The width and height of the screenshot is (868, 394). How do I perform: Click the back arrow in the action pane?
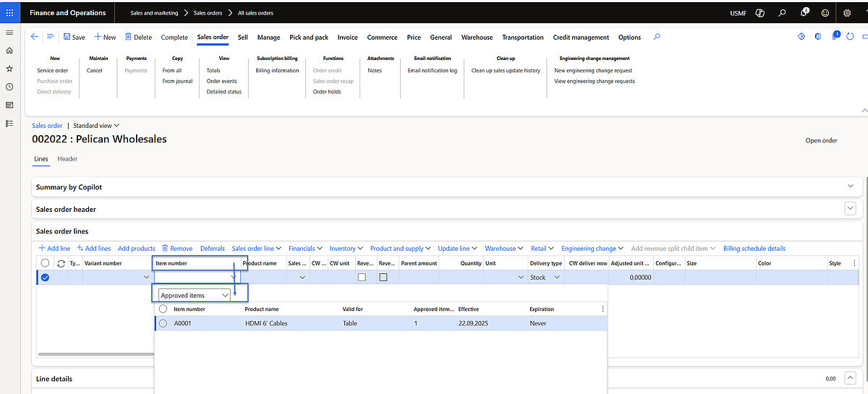pyautogui.click(x=35, y=37)
